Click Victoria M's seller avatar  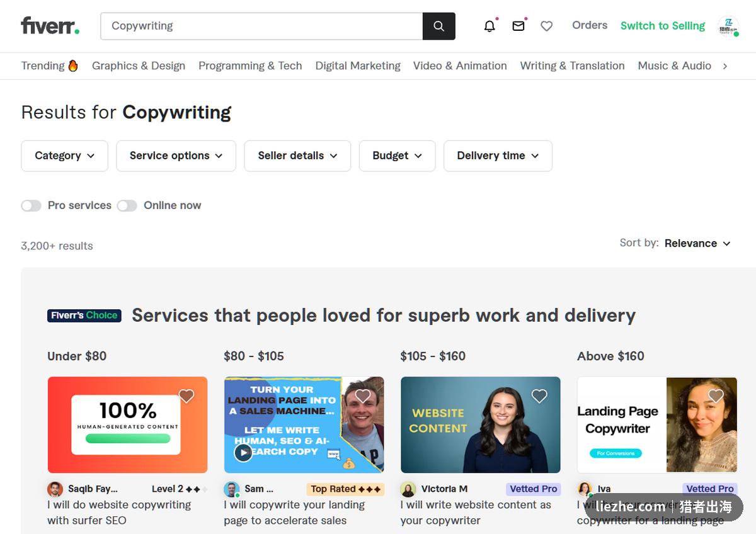click(x=408, y=489)
